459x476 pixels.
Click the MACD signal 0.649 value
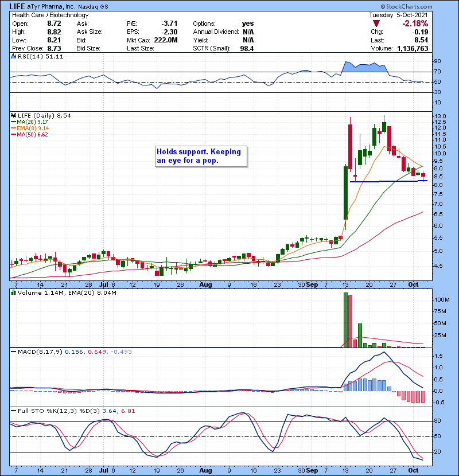97,352
